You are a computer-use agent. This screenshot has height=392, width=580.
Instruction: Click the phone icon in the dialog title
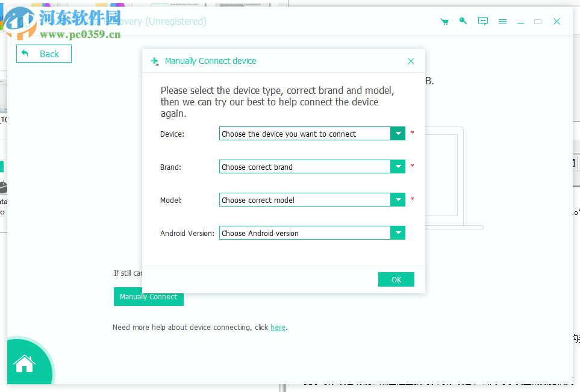click(155, 61)
